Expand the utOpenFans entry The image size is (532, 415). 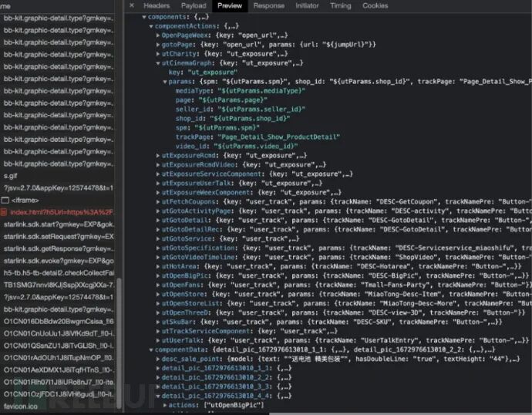tap(158, 285)
